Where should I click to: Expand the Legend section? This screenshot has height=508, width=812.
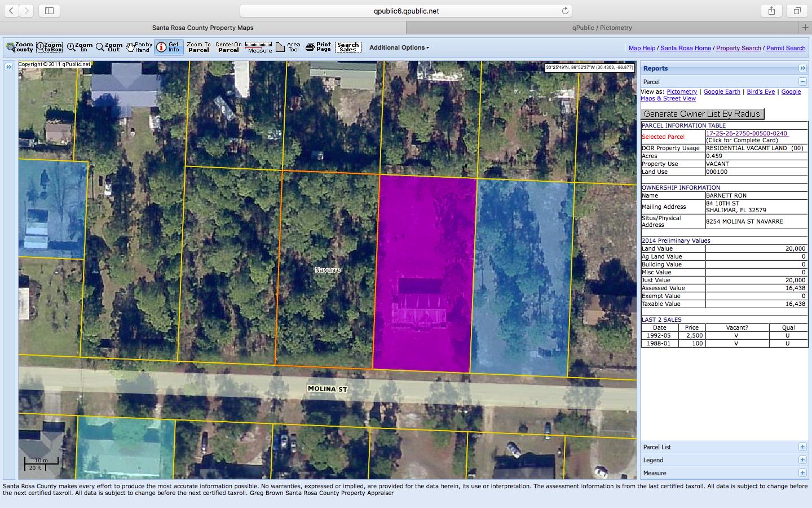(x=802, y=460)
